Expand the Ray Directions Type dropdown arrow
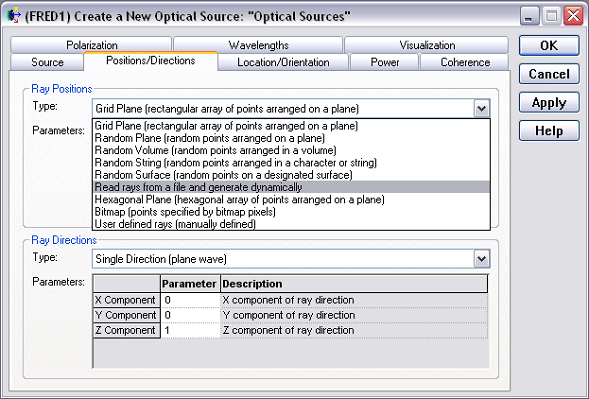The image size is (589, 399). point(482,259)
